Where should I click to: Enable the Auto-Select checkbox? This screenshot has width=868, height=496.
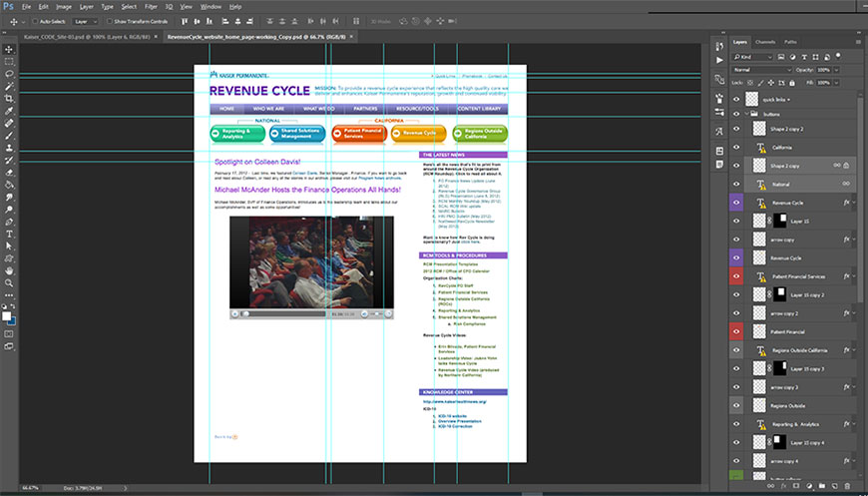(x=36, y=22)
